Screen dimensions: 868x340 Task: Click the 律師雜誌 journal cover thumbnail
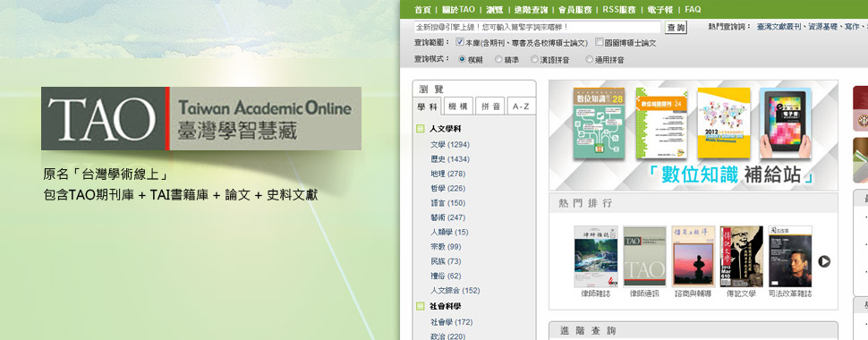click(596, 256)
